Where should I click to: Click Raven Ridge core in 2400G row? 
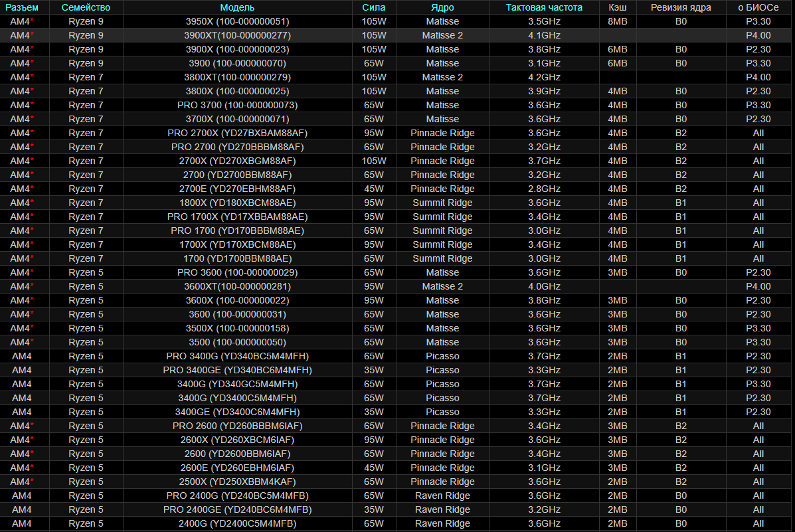442,523
